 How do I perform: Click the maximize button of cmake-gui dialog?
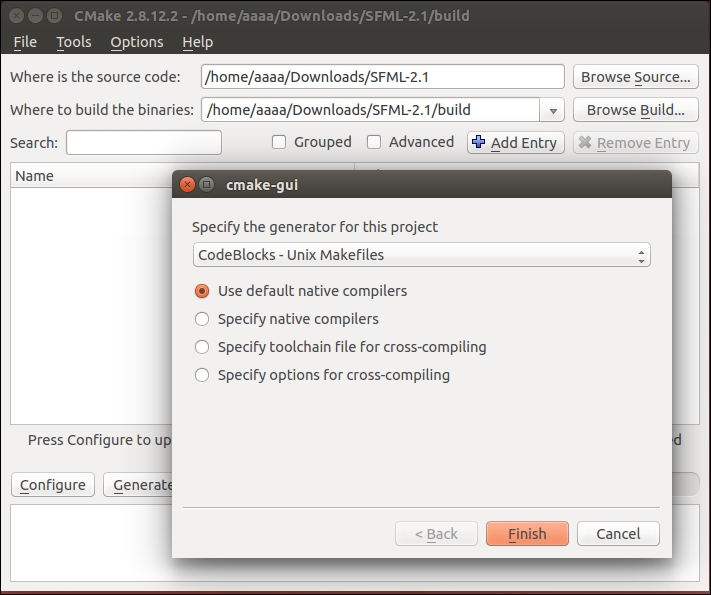click(207, 185)
